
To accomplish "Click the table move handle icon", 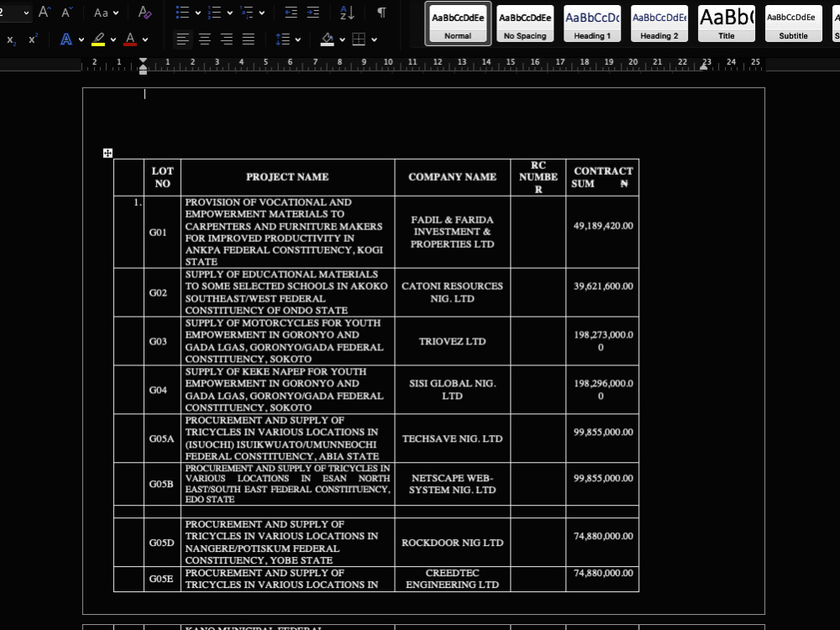I will click(x=108, y=153).
